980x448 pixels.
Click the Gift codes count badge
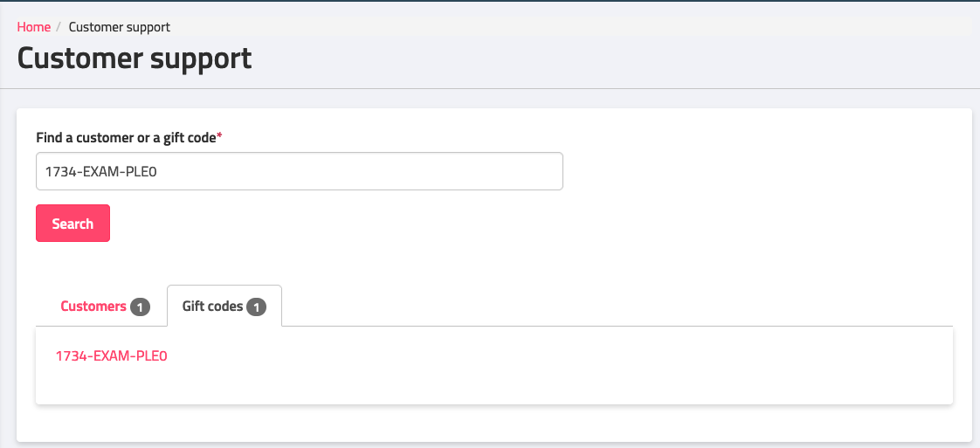(256, 307)
